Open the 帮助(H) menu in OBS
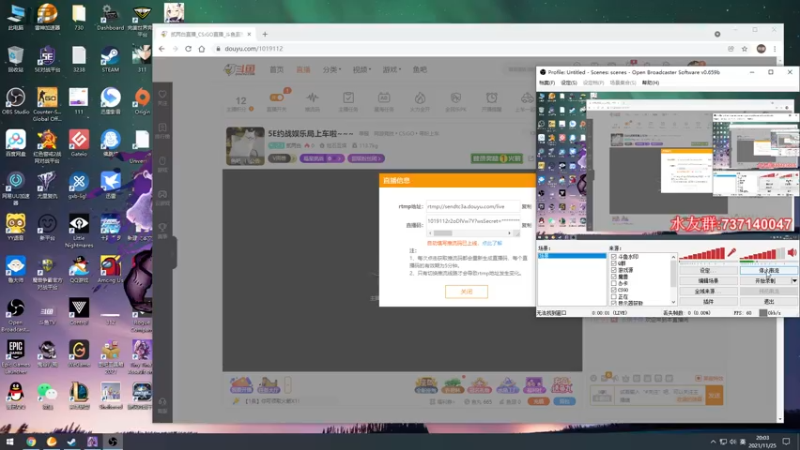 650,83
